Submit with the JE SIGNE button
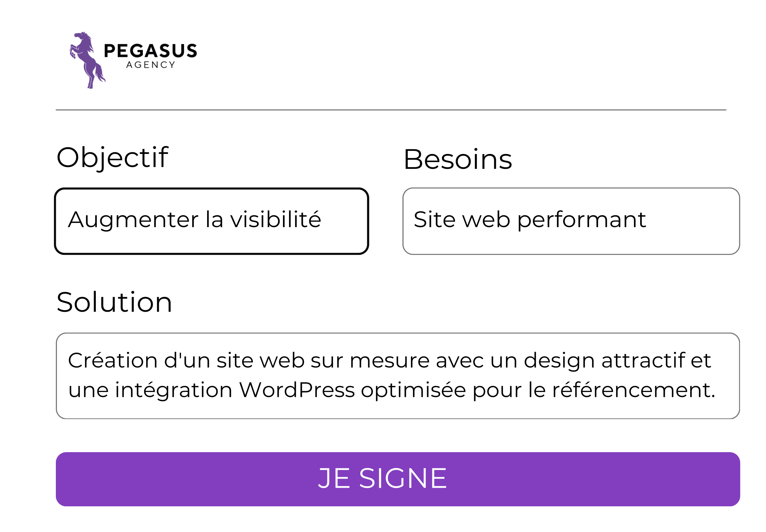766x532 pixels. click(x=398, y=479)
